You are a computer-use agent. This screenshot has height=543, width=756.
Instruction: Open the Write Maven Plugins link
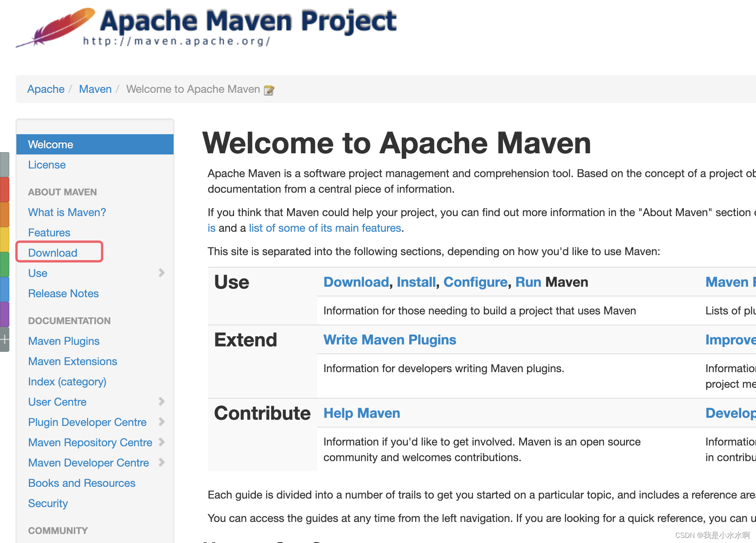point(389,340)
